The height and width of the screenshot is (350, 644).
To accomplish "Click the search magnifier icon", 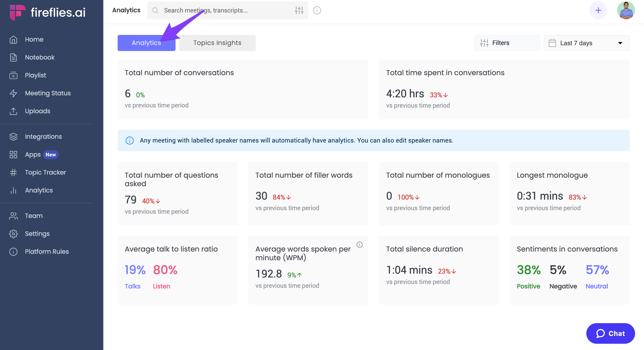I will 155,10.
